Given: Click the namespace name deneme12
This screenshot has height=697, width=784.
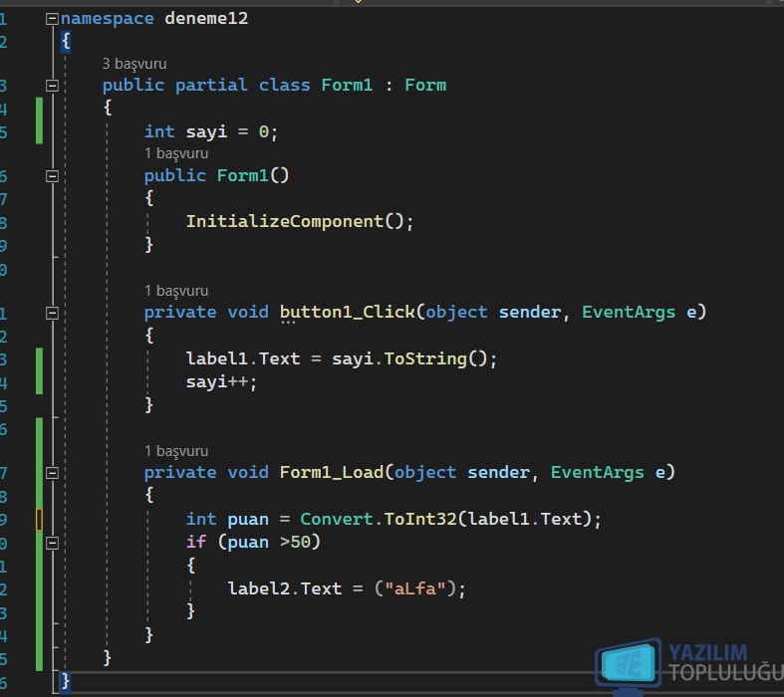Looking at the screenshot, I should [206, 19].
